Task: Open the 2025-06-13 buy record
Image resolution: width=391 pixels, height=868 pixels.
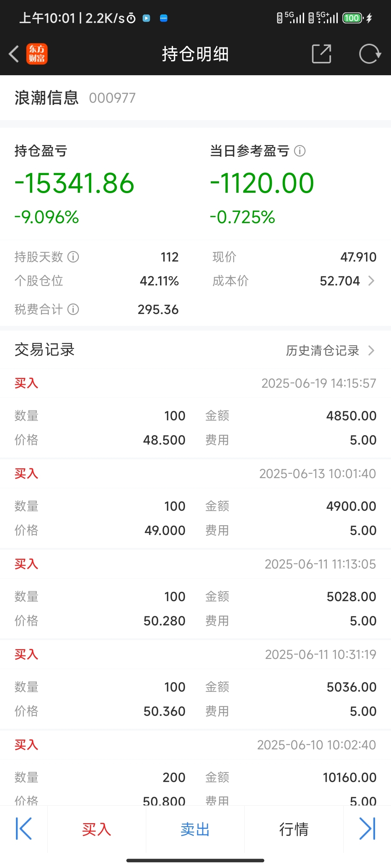Action: (195, 503)
